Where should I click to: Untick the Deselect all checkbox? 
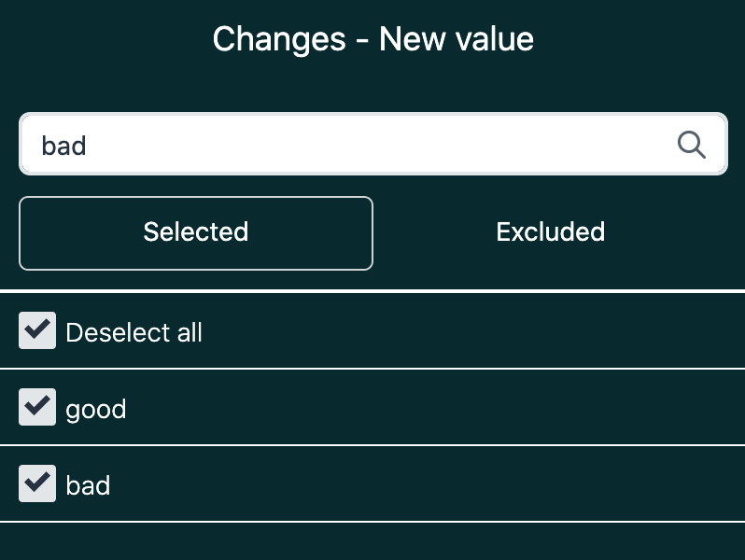tap(37, 331)
